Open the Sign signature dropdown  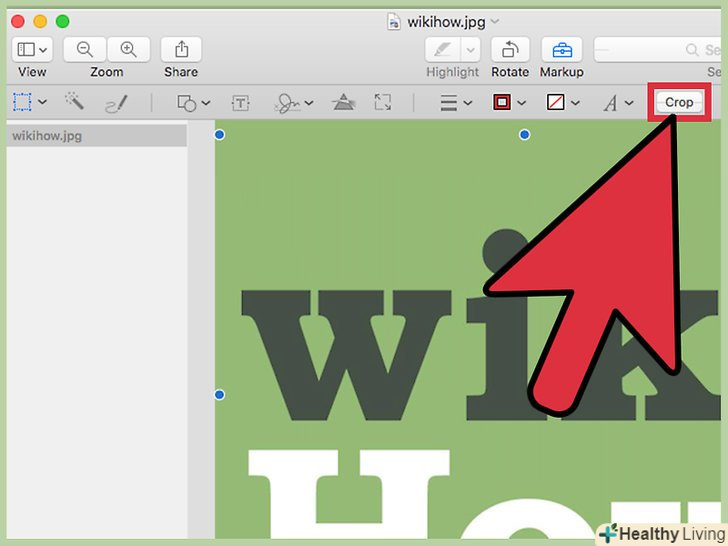coord(294,102)
